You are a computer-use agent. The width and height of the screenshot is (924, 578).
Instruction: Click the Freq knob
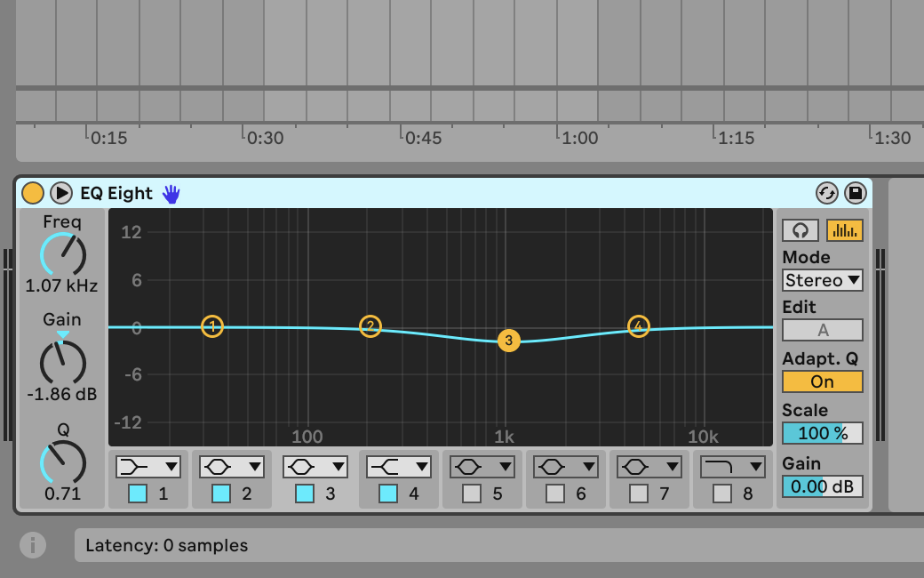pos(63,255)
